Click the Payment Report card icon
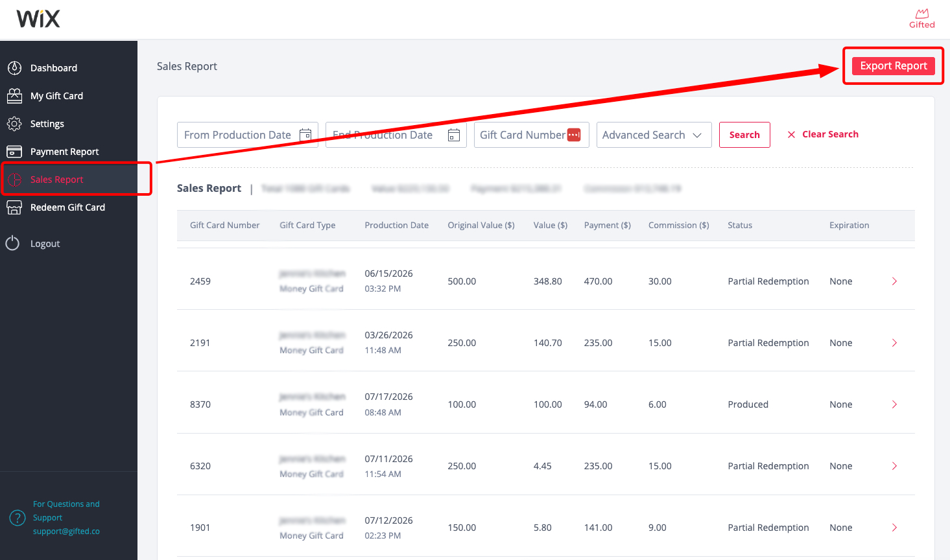Image resolution: width=950 pixels, height=560 pixels. click(x=14, y=152)
